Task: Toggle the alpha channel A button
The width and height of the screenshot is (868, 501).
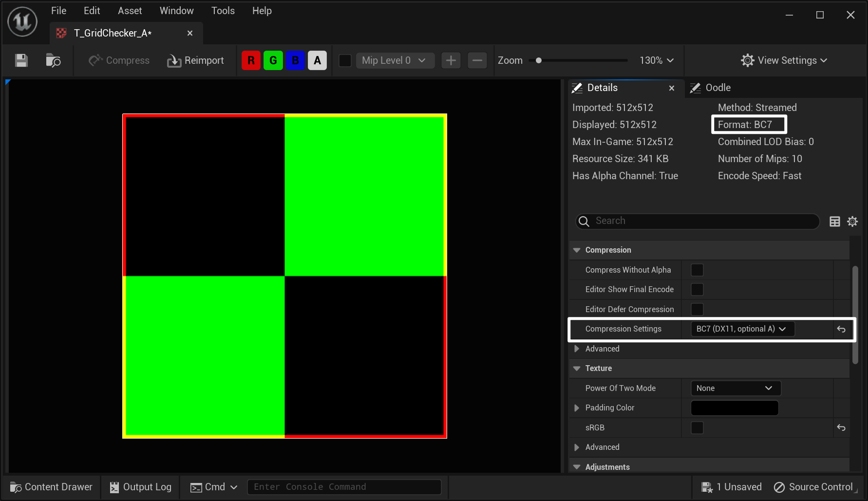Action: [317, 60]
